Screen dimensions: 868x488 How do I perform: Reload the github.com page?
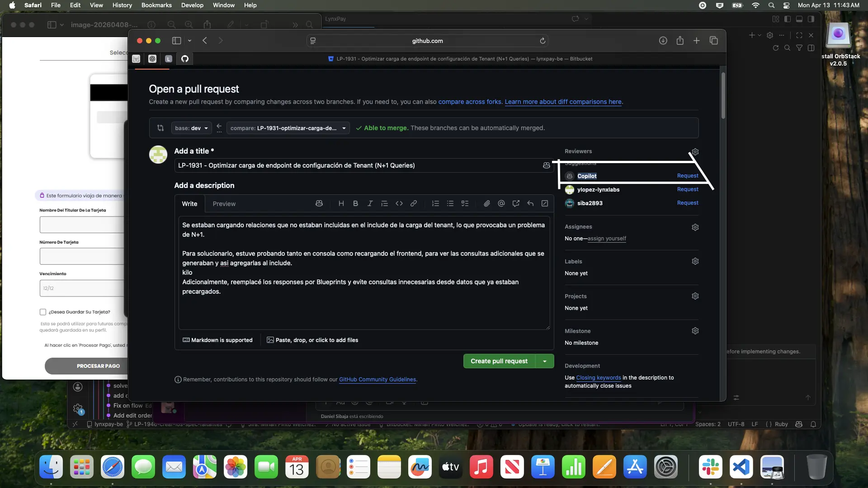pos(542,41)
